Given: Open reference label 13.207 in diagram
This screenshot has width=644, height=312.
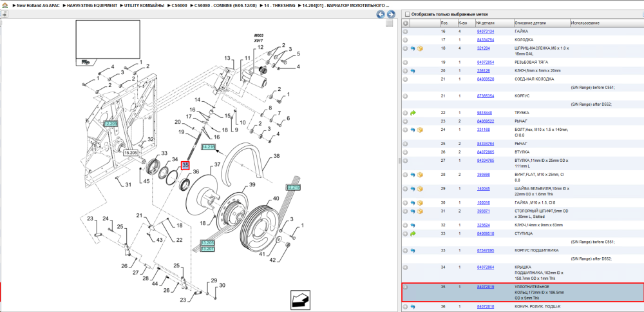Looking at the screenshot, I should point(207,249).
